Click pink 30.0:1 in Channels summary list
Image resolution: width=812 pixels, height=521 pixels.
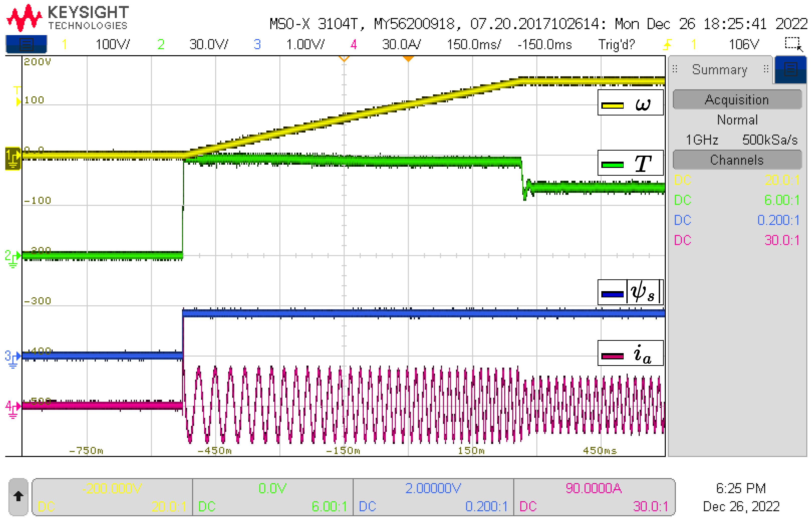(782, 240)
